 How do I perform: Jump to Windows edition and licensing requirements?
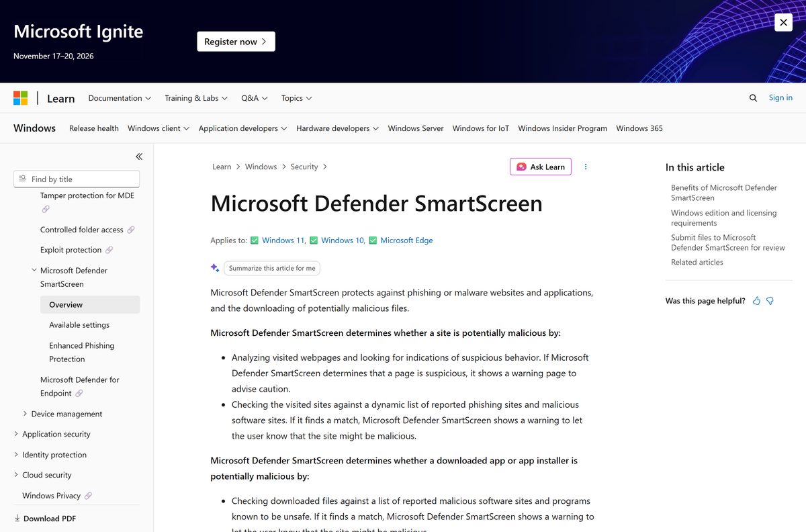tap(723, 218)
